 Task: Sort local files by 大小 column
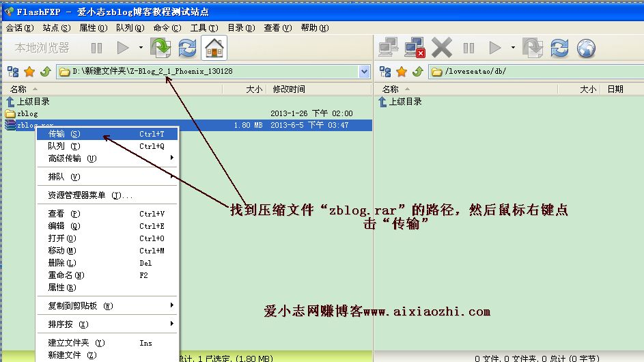click(x=244, y=89)
